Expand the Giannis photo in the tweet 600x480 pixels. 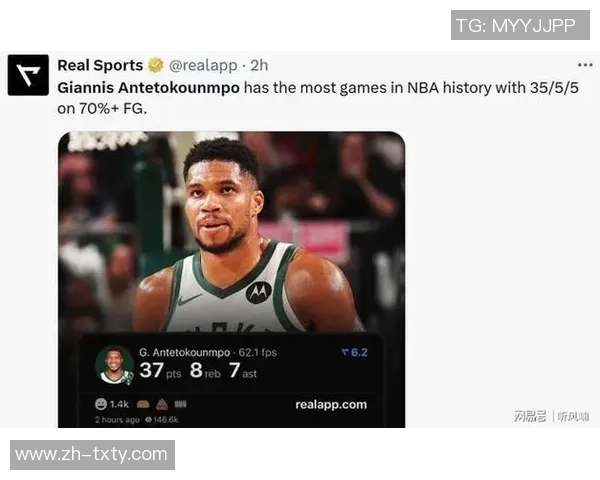232,232
